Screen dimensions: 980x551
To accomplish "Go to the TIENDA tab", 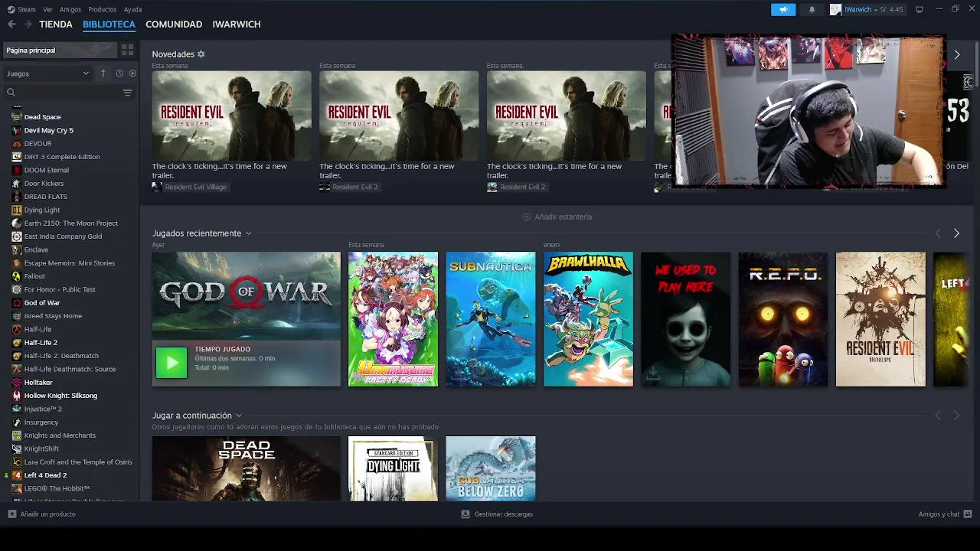I will coord(56,24).
